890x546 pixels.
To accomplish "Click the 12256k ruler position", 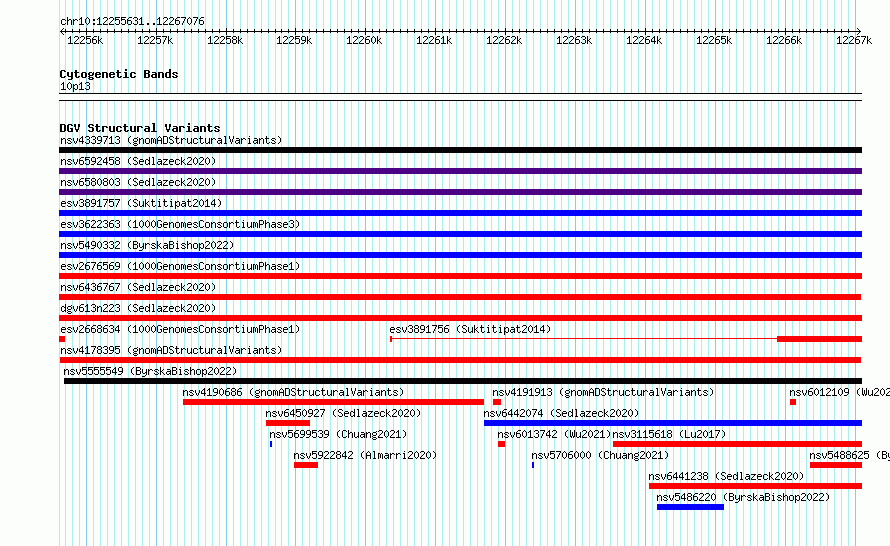I will coord(85,40).
